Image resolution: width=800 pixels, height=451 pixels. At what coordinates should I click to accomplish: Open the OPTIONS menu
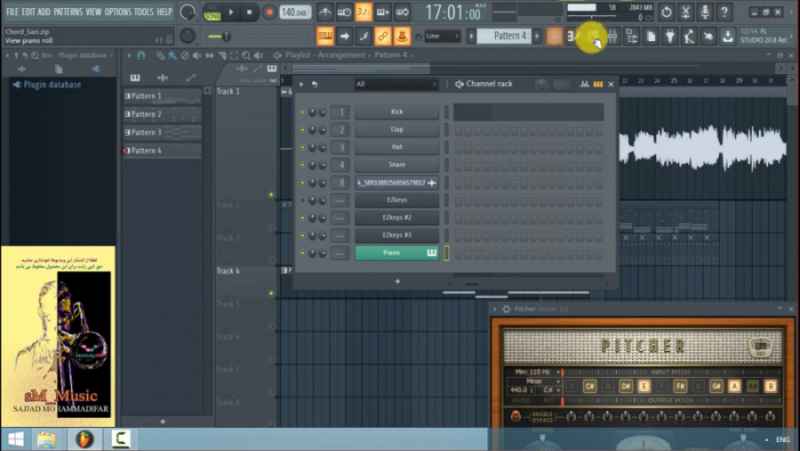118,12
